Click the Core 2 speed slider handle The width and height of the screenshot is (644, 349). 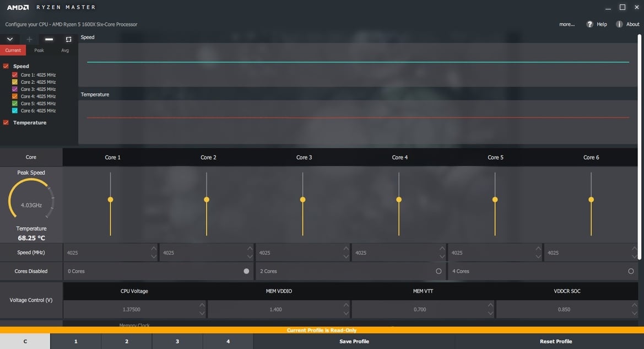207,200
